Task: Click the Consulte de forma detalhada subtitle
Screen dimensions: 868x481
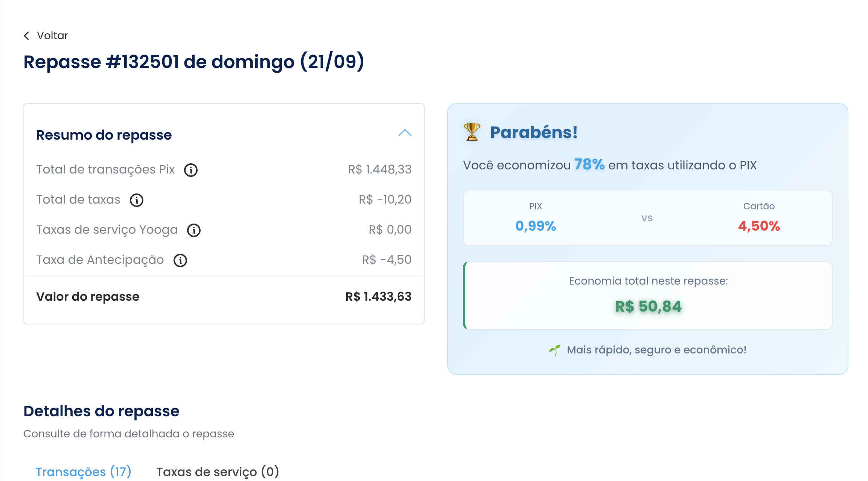Action: coord(129,434)
